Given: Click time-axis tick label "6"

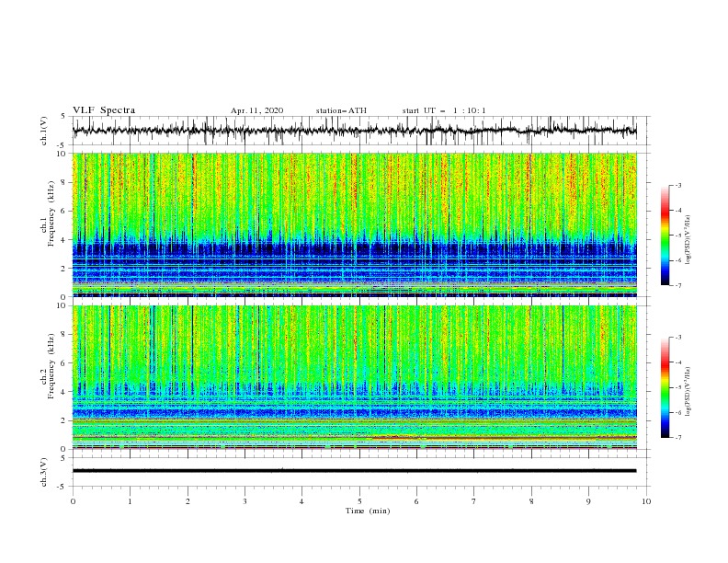Looking at the screenshot, I should (417, 501).
